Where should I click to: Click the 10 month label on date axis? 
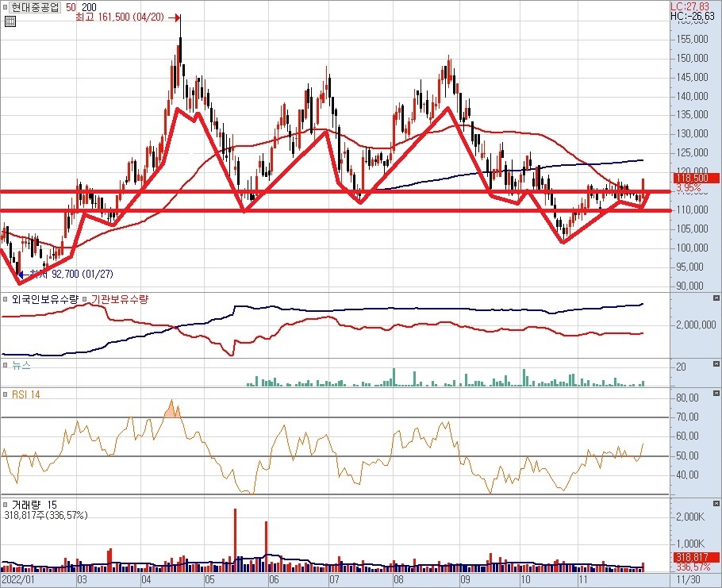click(x=525, y=580)
